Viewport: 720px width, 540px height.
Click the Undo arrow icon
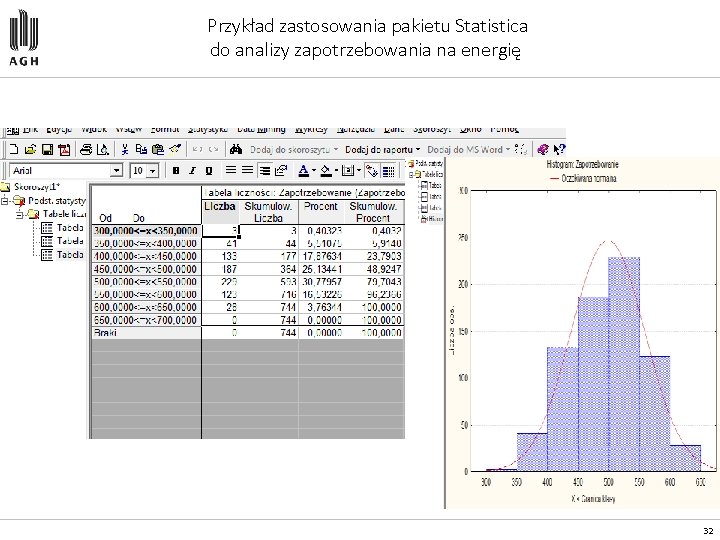tap(197, 149)
